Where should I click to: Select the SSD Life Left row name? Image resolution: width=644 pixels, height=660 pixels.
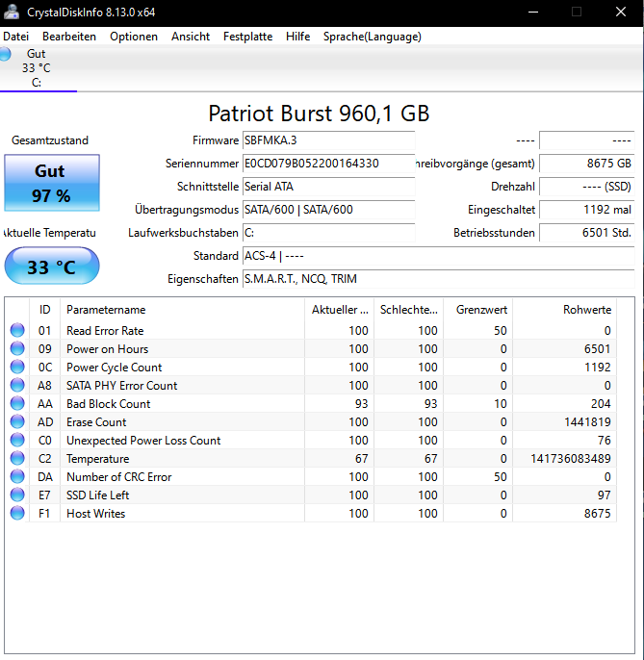98,495
